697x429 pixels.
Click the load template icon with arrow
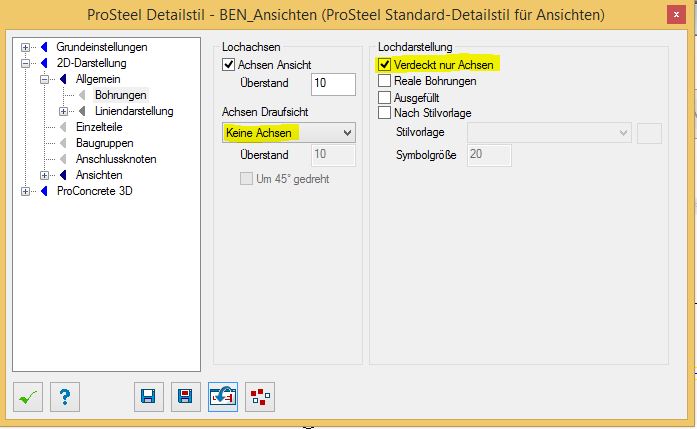[x=223, y=397]
